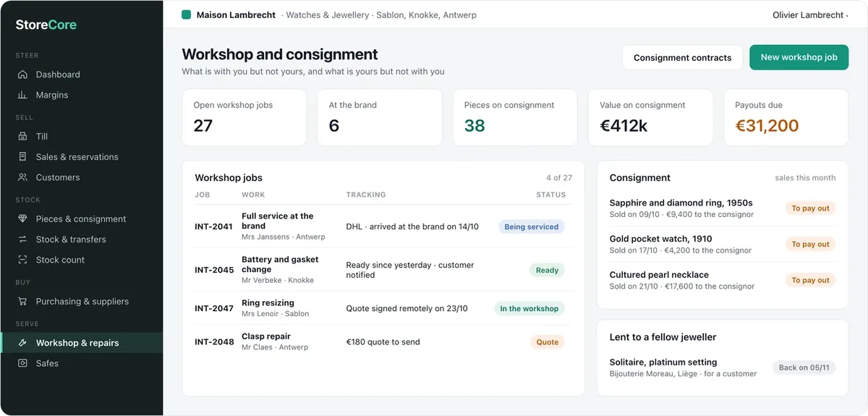Click the Ready status badge
This screenshot has width=868, height=416.
[547, 270]
